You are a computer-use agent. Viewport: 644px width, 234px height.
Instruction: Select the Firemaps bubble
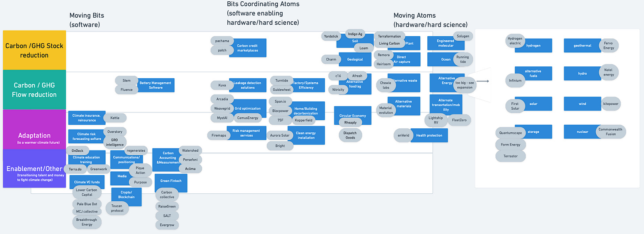tap(219, 135)
